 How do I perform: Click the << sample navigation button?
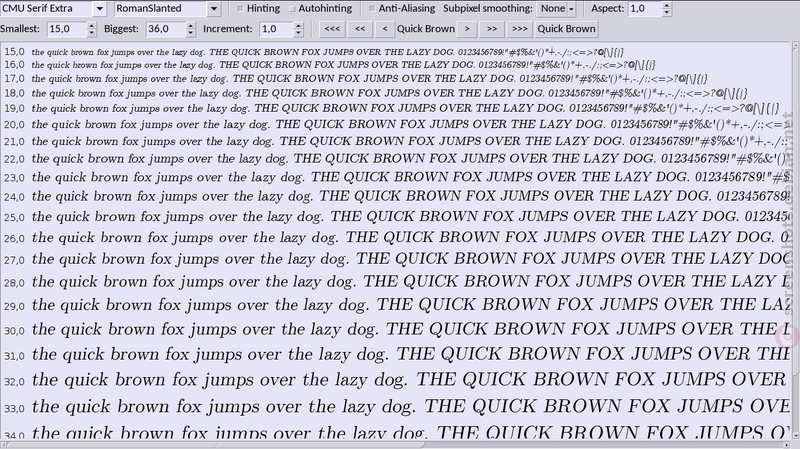pyautogui.click(x=360, y=29)
